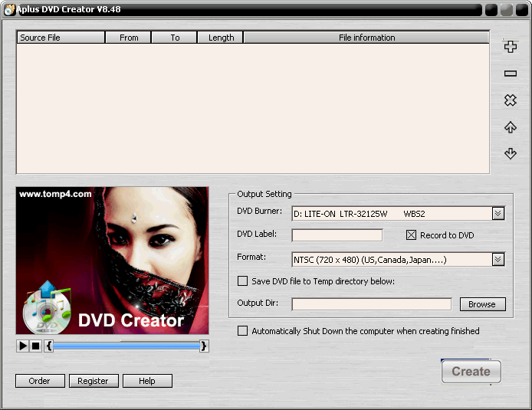Click the X icon to clear all files
This screenshot has height=410, width=532.
[511, 100]
